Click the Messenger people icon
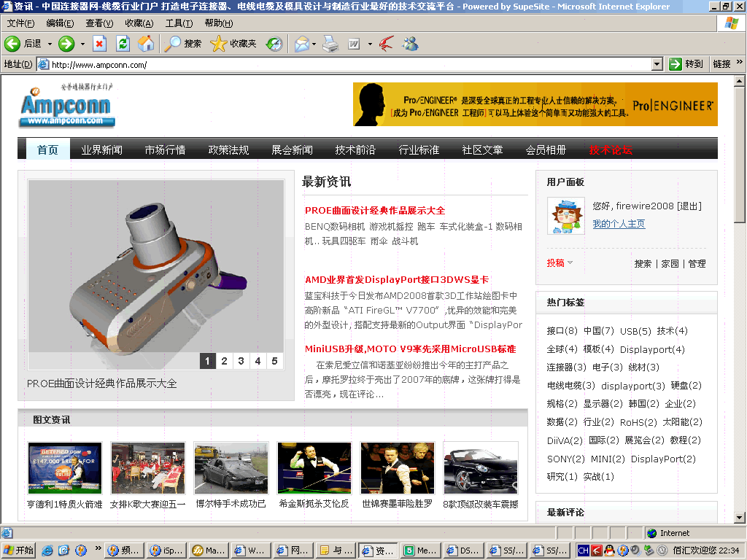 410,44
